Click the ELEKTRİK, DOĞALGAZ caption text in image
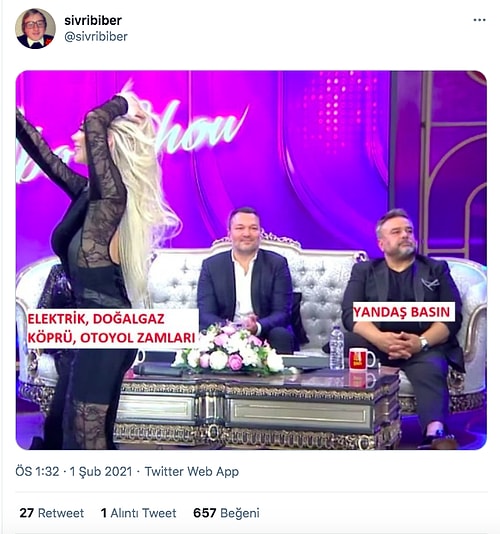The image size is (500, 534). (96, 319)
